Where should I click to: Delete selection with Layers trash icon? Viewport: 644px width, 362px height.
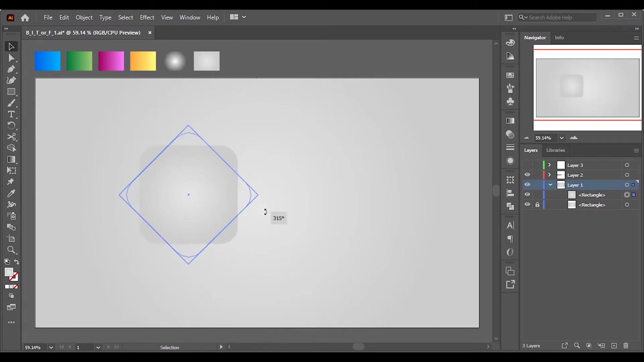click(x=626, y=346)
